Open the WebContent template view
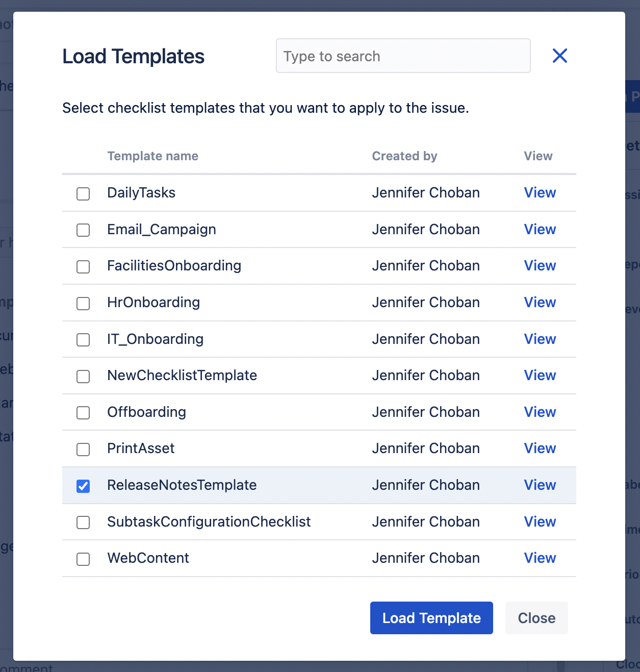 pos(540,558)
